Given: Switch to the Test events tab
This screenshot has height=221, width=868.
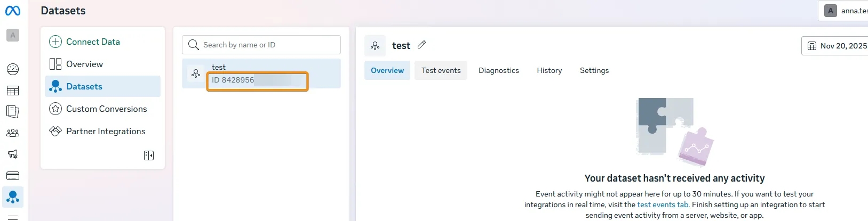Looking at the screenshot, I should pos(441,70).
